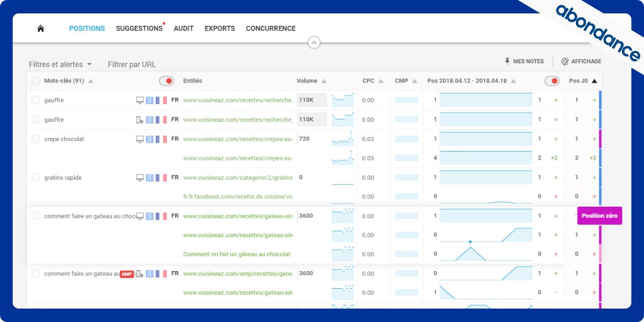
Task: Click desktop icon in crepe chocolat row
Action: [140, 139]
